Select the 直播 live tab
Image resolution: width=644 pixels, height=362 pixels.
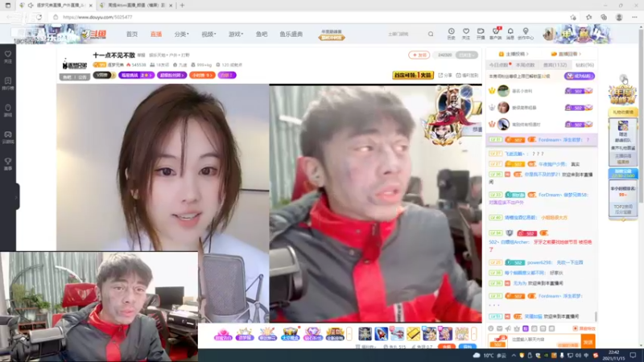(156, 34)
